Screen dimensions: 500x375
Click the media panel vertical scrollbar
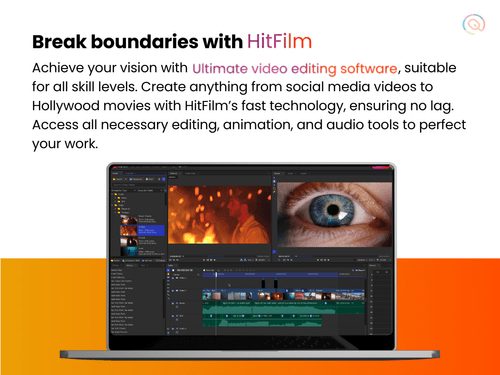[x=165, y=199]
